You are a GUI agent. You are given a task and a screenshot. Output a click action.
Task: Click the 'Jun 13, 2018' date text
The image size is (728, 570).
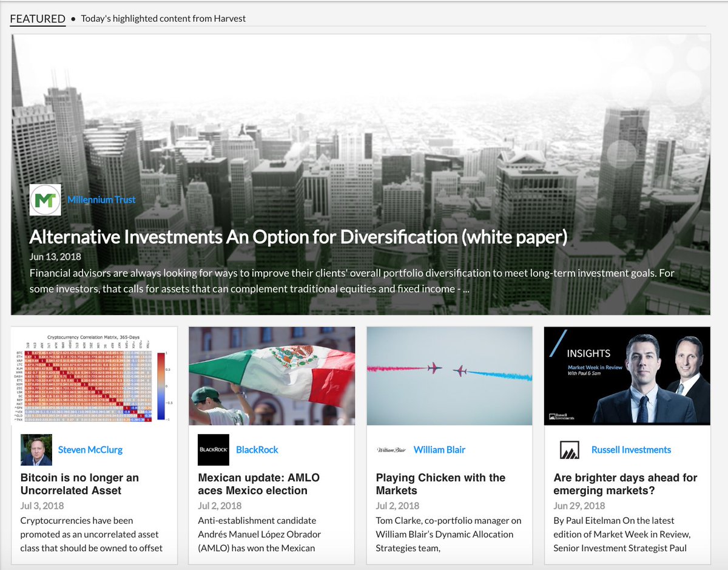pos(55,257)
